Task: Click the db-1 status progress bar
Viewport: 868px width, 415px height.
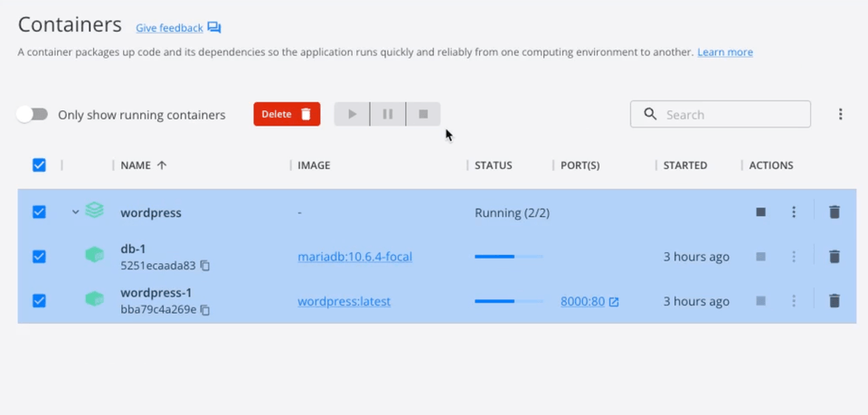Action: coord(509,257)
